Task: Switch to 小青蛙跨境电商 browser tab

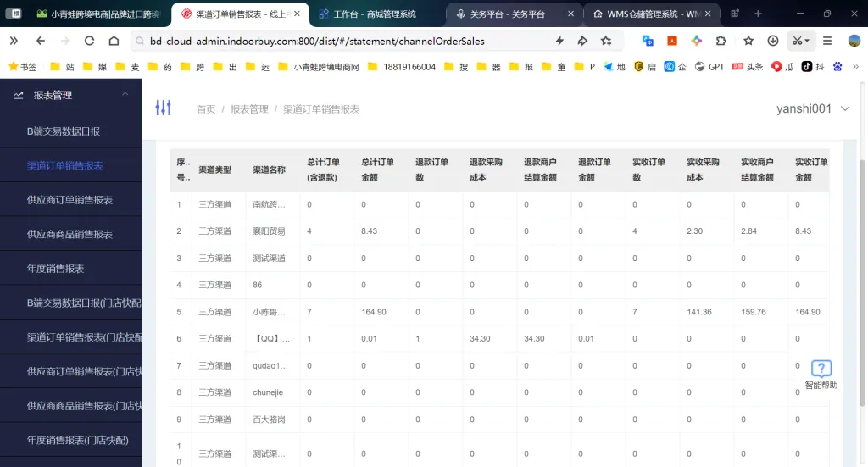Action: click(x=98, y=14)
